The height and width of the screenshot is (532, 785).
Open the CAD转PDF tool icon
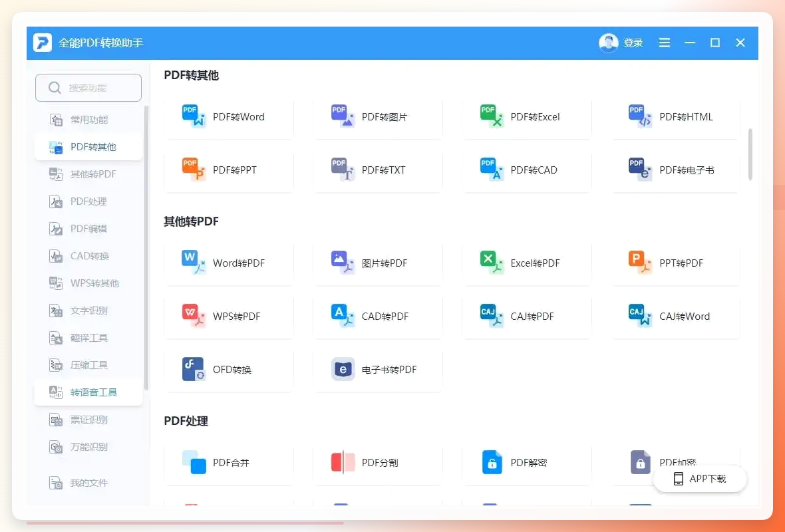(x=343, y=315)
